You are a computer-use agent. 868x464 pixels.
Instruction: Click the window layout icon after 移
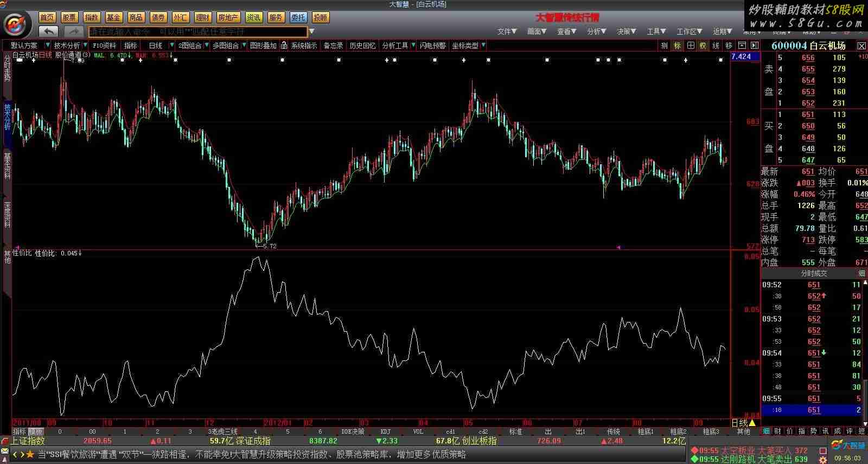tap(742, 46)
